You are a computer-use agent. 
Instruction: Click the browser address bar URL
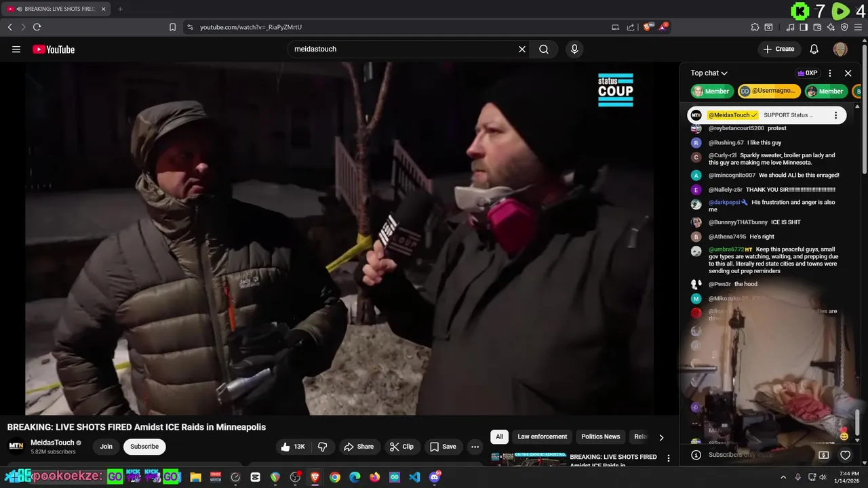(x=251, y=27)
